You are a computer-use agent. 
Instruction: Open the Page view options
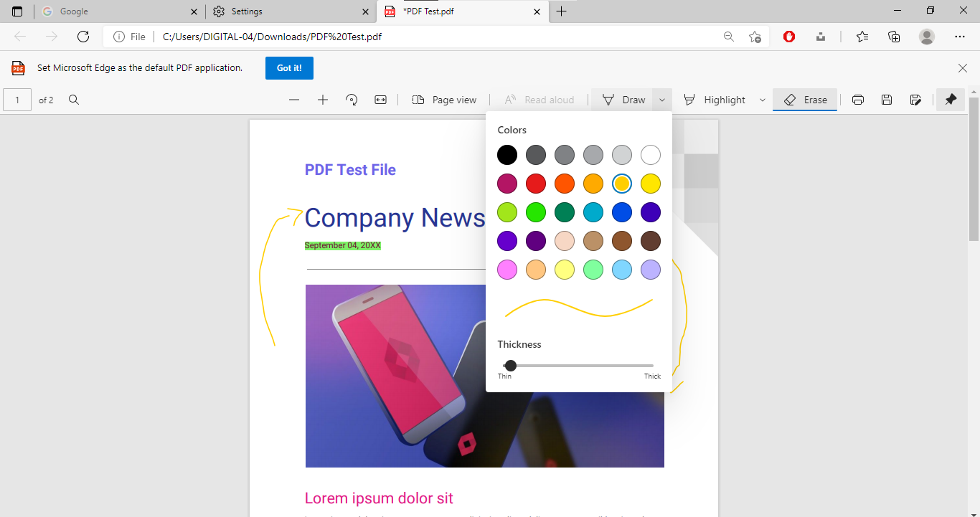pyautogui.click(x=444, y=100)
